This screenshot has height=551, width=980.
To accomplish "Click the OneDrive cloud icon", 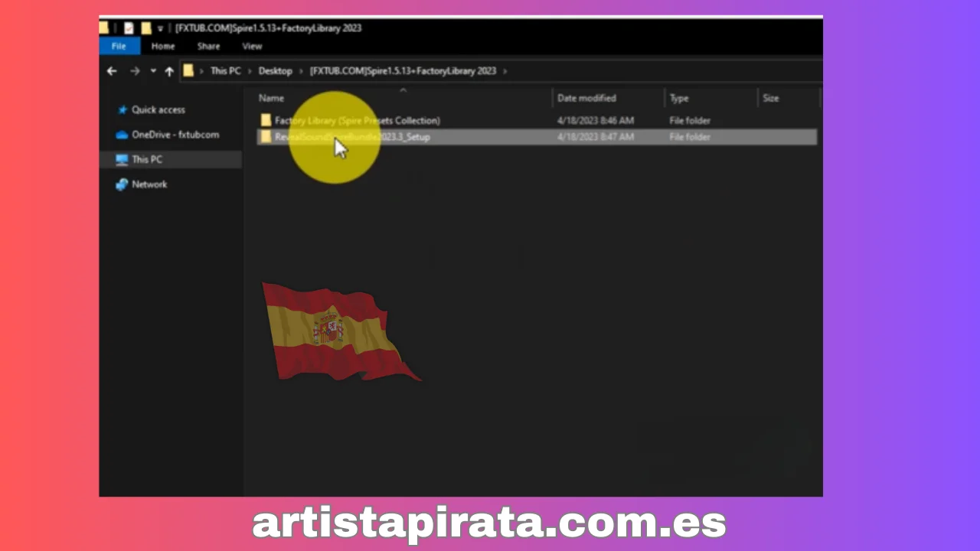I will pyautogui.click(x=122, y=135).
